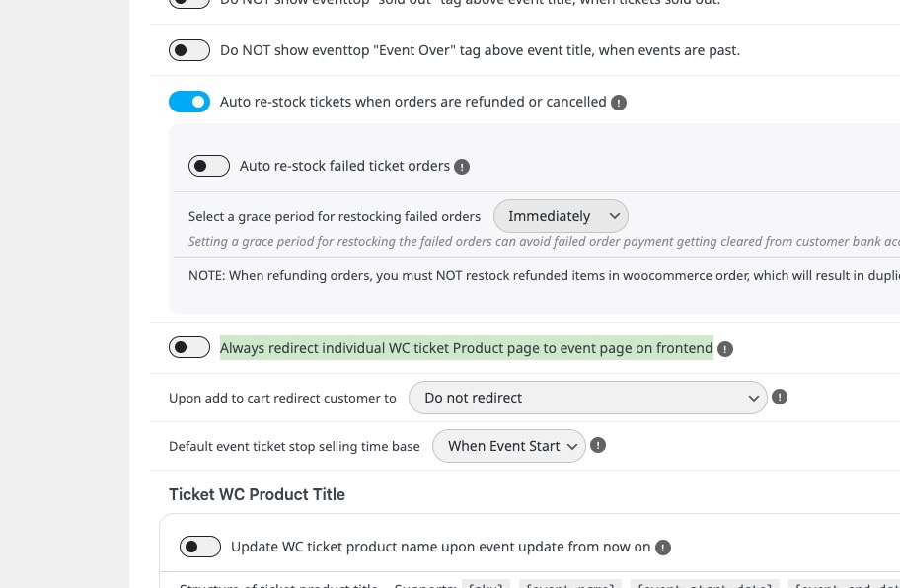The width and height of the screenshot is (900, 588).
Task: Click info icon next to When Event Start dropdown
Action: pyautogui.click(x=598, y=446)
